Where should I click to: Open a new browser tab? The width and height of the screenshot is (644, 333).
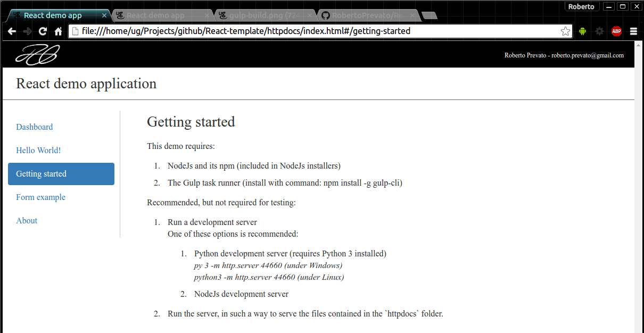click(x=430, y=15)
